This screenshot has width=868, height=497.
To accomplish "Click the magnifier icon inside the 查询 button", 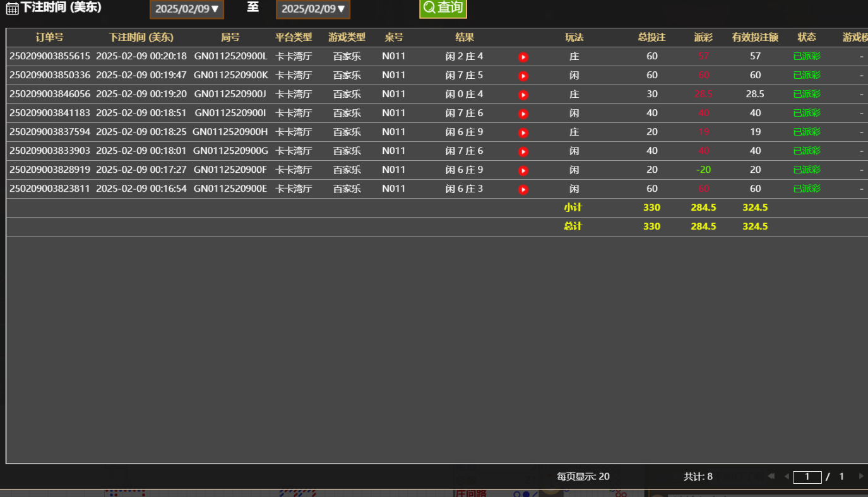I will (x=429, y=9).
